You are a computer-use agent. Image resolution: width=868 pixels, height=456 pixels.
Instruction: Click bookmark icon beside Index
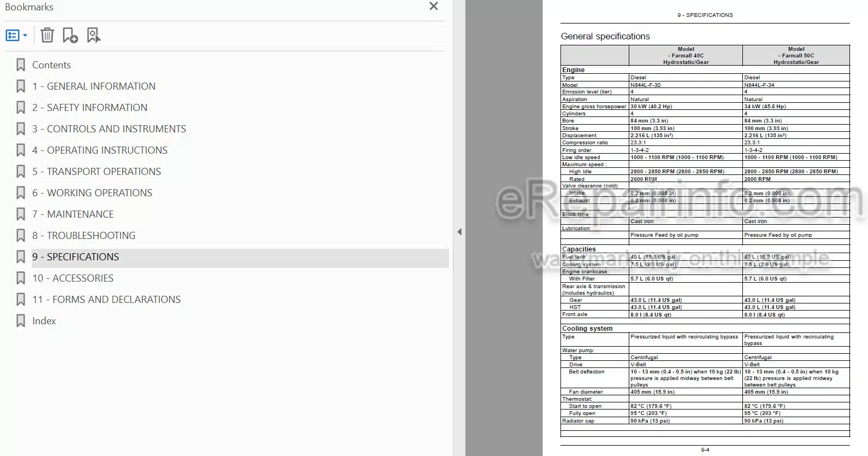pos(21,321)
